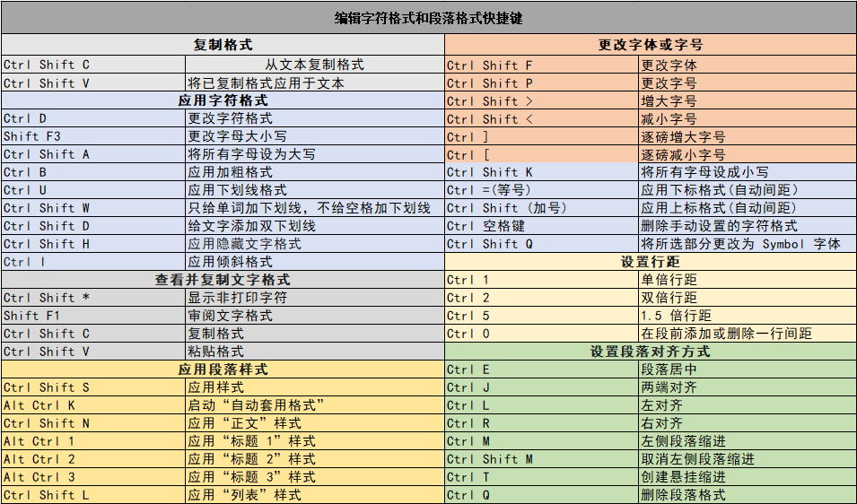Click the cell 在段前添加或删除一行间距
The image size is (857, 504).
click(x=748, y=333)
